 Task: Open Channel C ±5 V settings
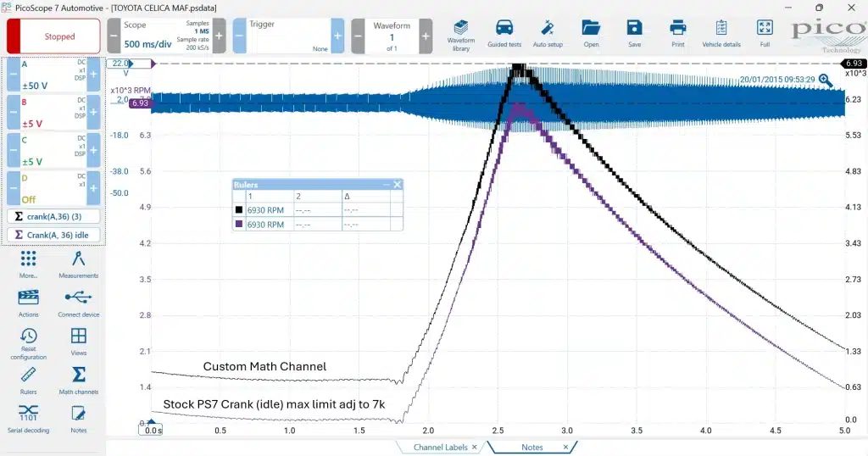(x=53, y=151)
